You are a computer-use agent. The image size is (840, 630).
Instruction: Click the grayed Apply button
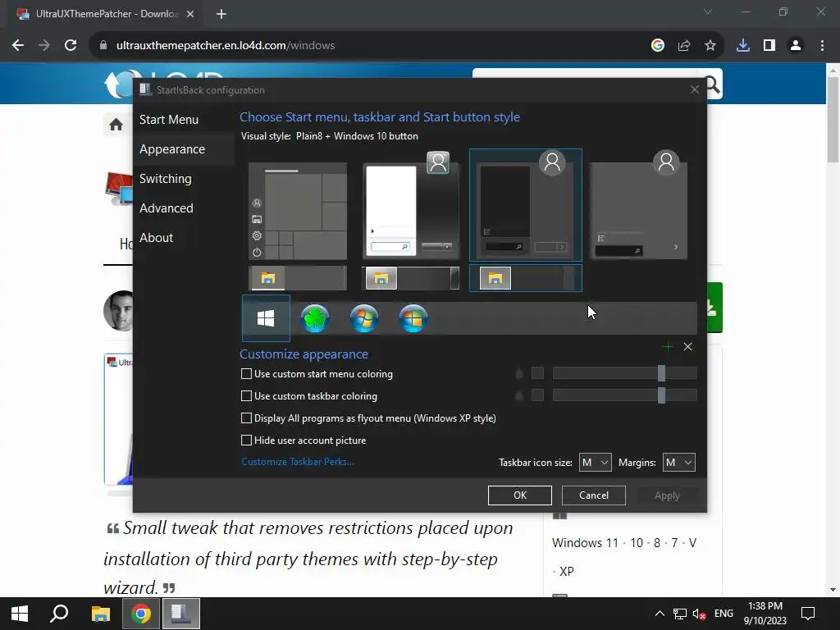tap(667, 495)
